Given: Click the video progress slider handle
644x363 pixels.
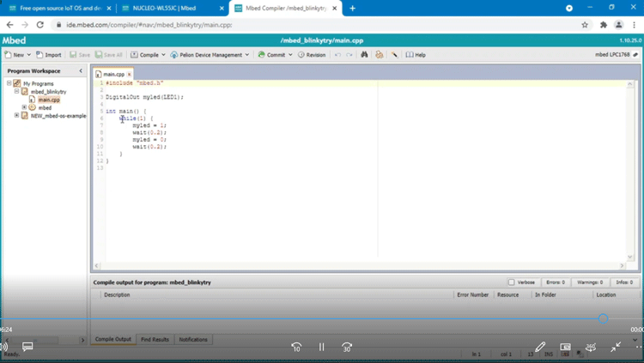Looking at the screenshot, I should pyautogui.click(x=603, y=318).
